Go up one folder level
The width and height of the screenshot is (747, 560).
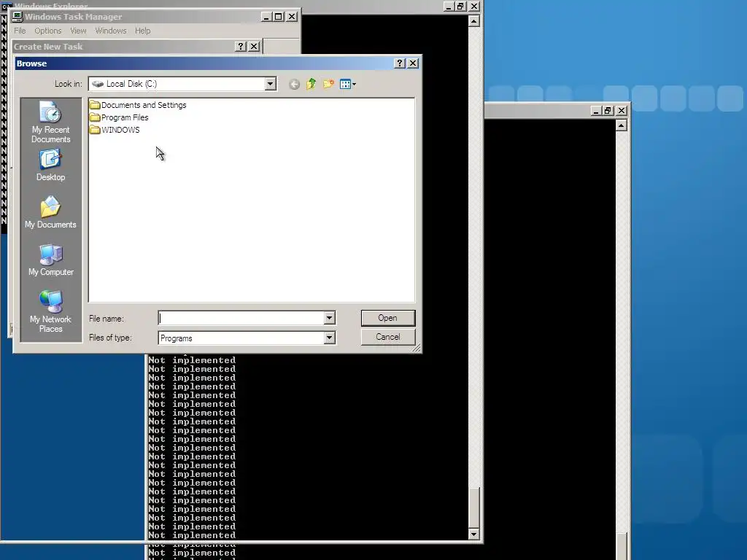[311, 85]
